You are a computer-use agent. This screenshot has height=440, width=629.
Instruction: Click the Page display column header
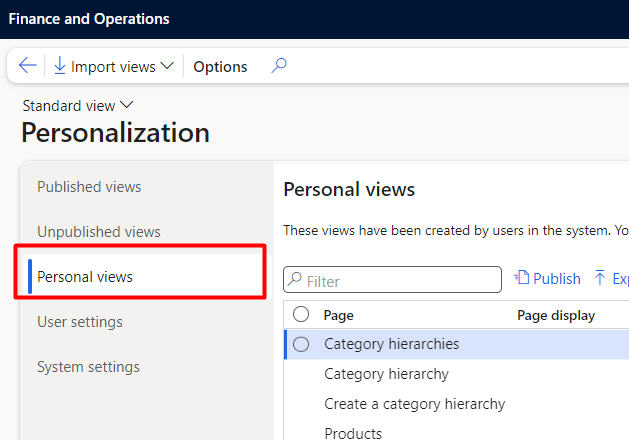tap(556, 316)
